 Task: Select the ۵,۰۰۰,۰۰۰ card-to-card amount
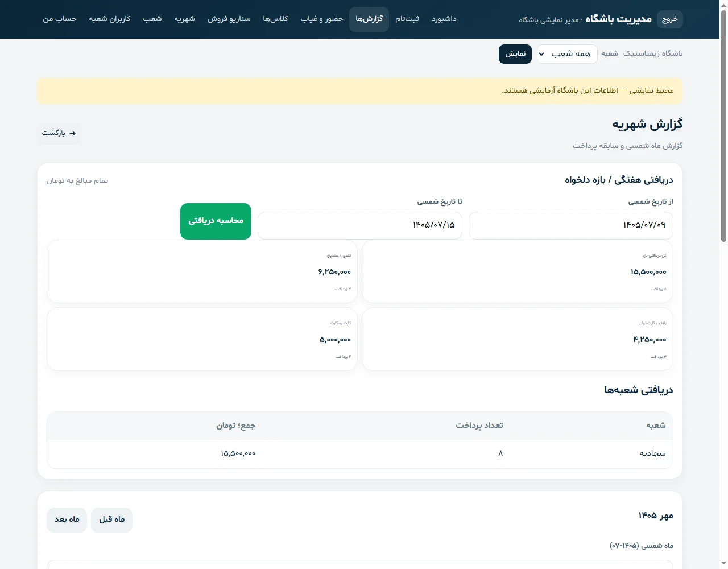pos(202,339)
